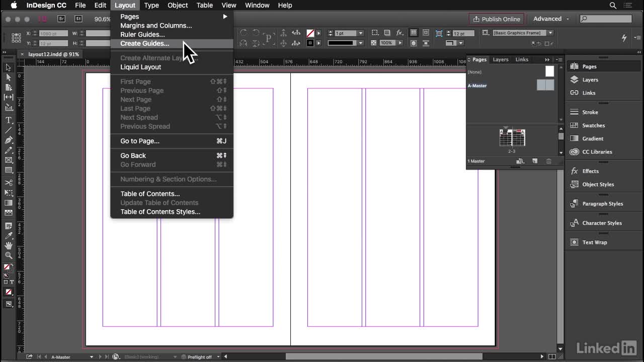This screenshot has width=644, height=362.
Task: Pick the Eyedropper tool
Action: pos(9,236)
